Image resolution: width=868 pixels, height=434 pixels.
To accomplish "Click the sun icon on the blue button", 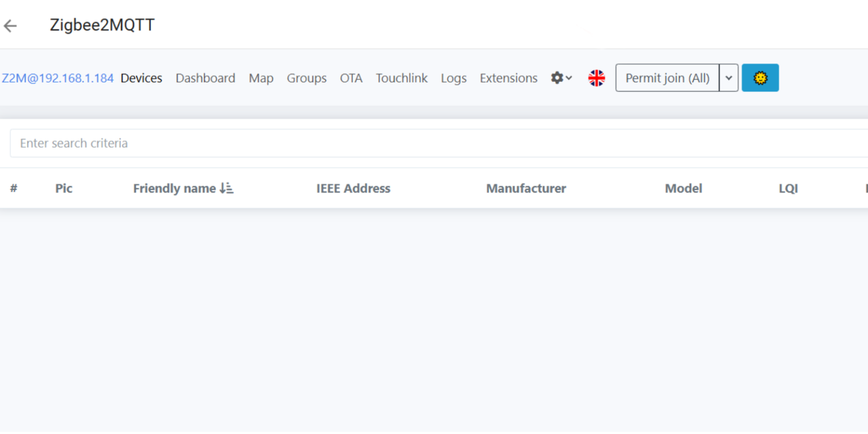I will click(x=760, y=78).
